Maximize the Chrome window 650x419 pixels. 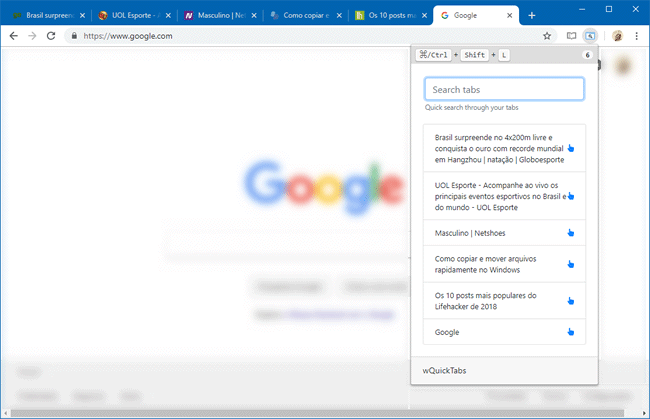pos(609,9)
